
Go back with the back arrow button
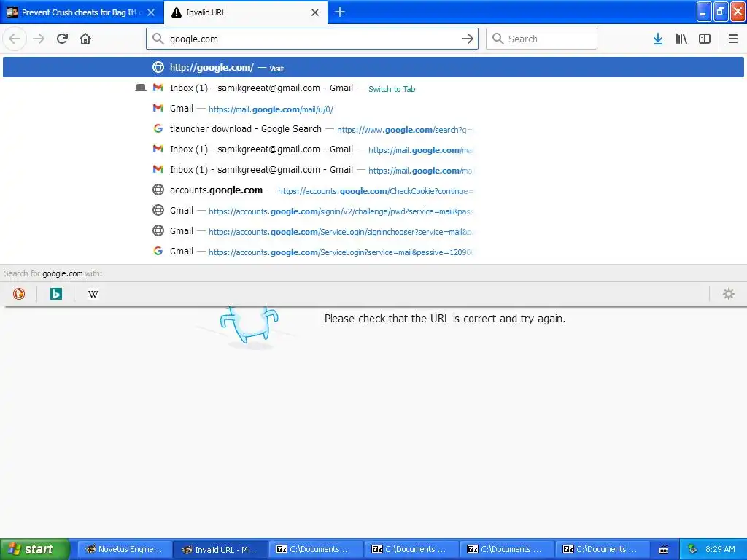click(x=15, y=39)
